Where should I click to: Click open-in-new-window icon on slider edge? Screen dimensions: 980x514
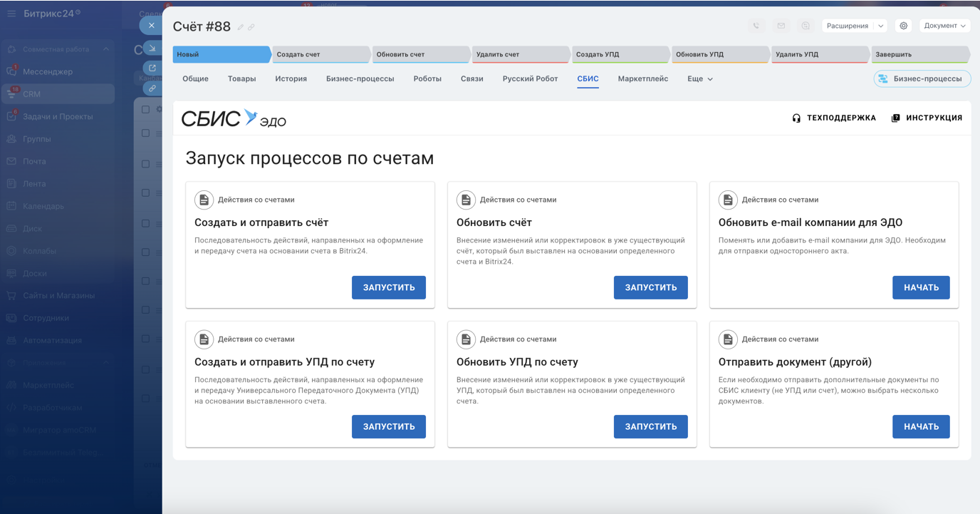[x=152, y=68]
